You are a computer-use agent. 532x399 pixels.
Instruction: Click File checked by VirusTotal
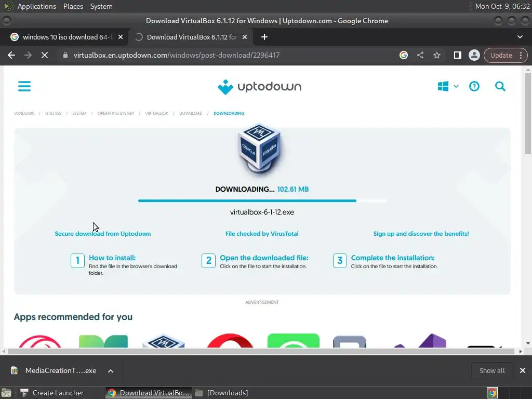click(262, 234)
